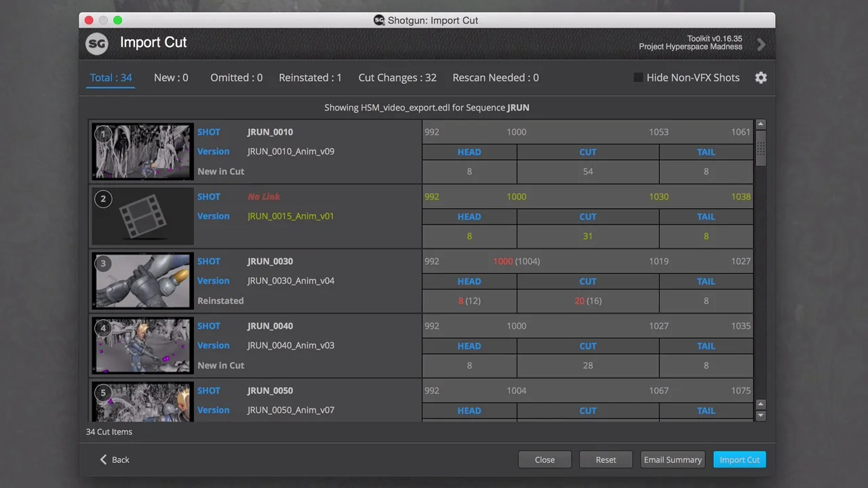Screen dimensions: 868x488
Task: Click scrollbar down arrow in cut list
Action: coord(761,415)
